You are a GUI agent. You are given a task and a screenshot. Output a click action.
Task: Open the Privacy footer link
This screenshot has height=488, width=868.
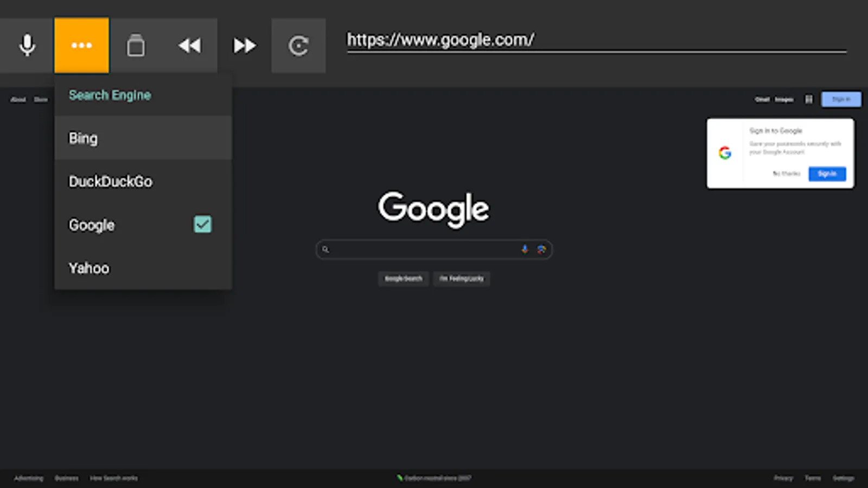tap(783, 478)
